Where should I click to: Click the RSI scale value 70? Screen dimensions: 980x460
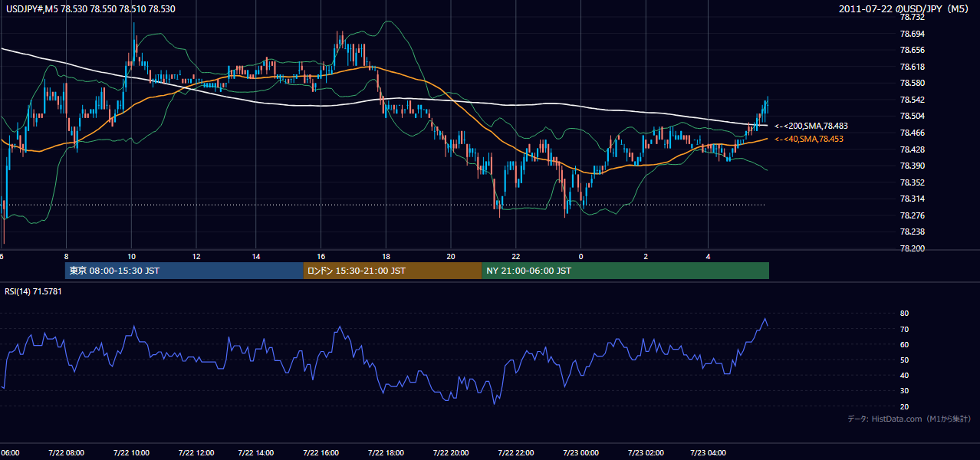pos(904,329)
